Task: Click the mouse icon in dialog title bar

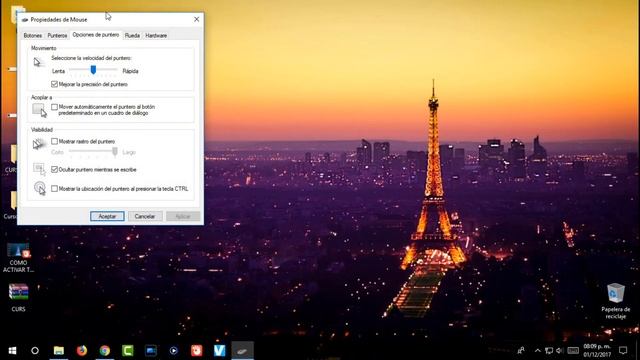Action: coord(25,20)
